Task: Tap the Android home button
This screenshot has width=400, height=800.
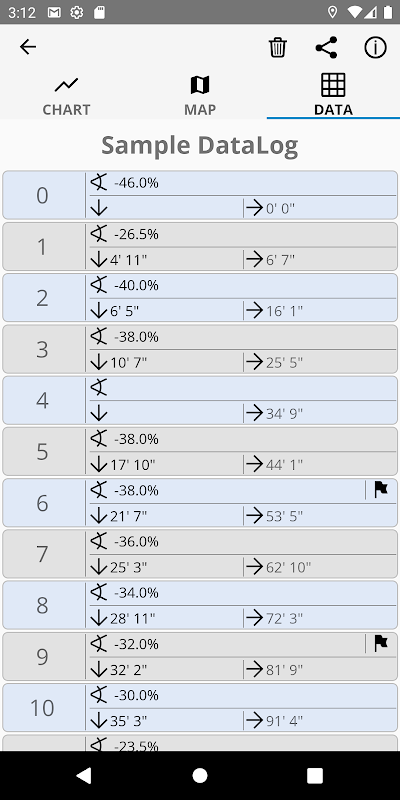Action: point(200,776)
